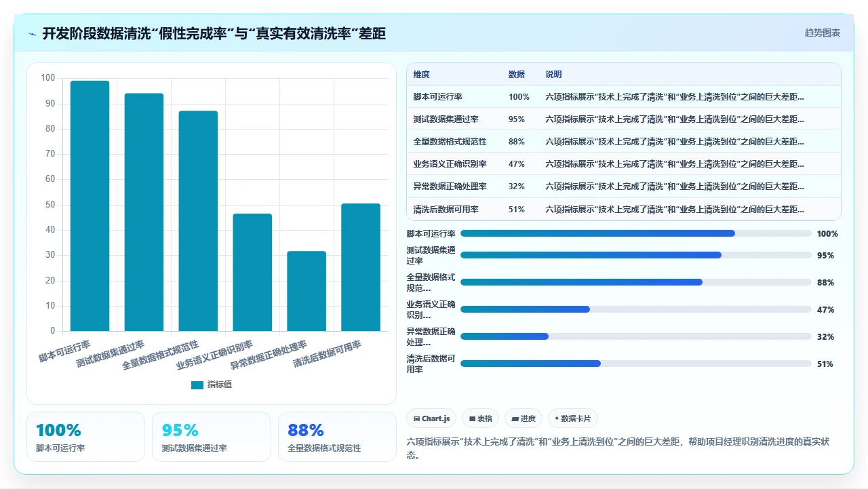868x489 pixels.
Task: Click the 趋势图表 label in header
Action: [x=823, y=33]
